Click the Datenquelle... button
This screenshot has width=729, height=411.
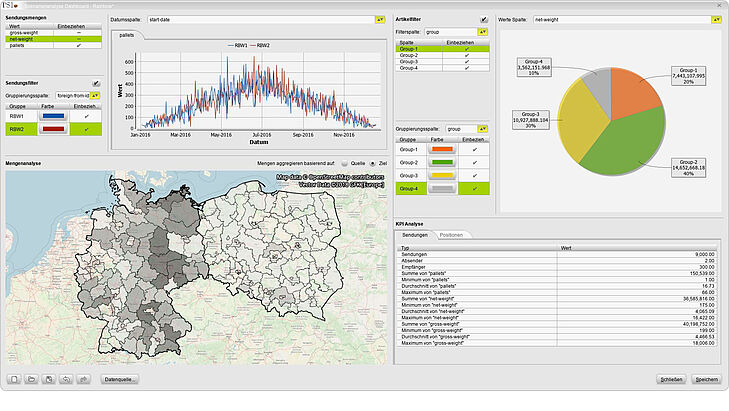[x=120, y=380]
